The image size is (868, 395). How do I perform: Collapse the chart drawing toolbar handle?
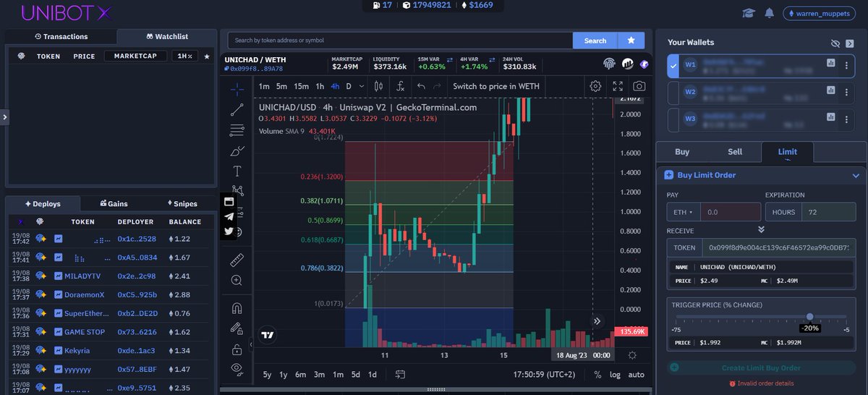251,343
